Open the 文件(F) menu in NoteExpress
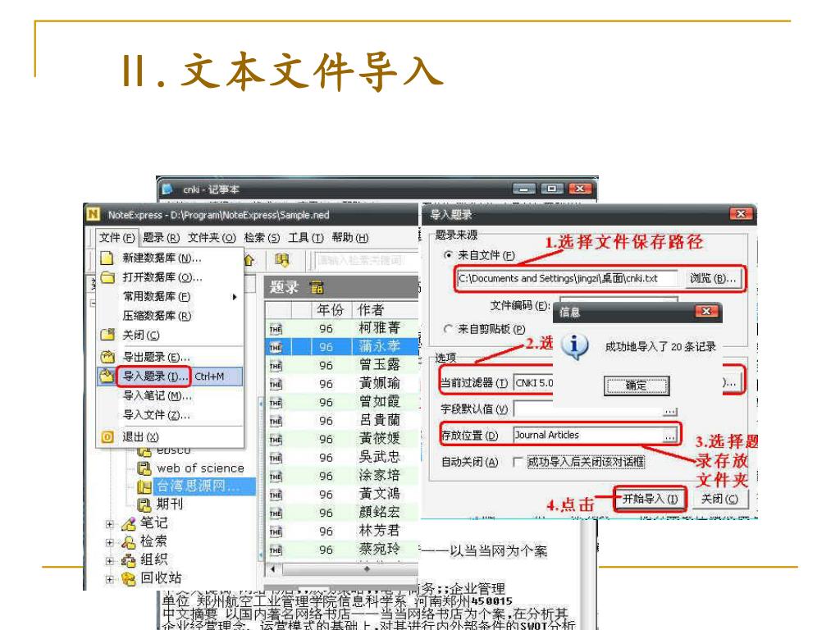The image size is (840, 630). [116, 237]
